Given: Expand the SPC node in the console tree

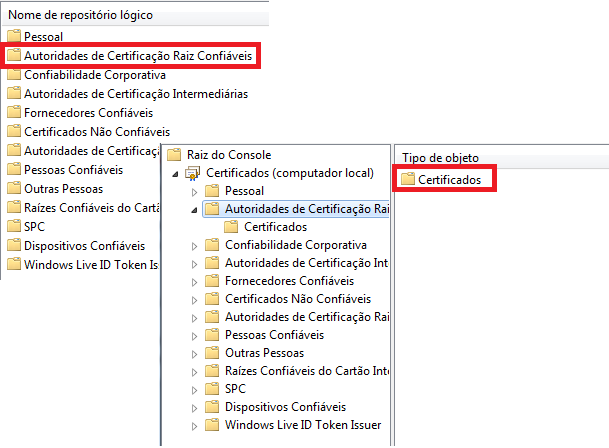Looking at the screenshot, I should [x=194, y=389].
